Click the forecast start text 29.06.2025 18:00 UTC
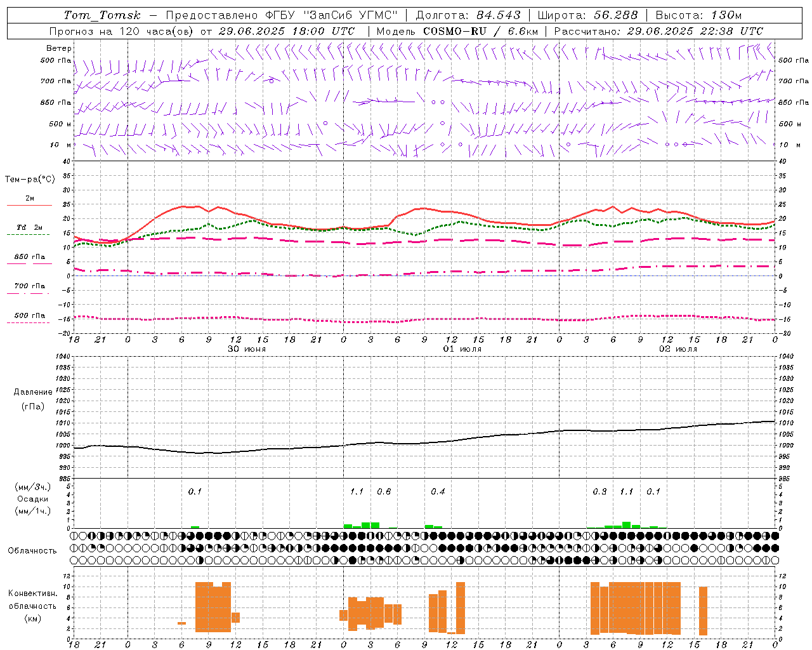 [287, 31]
